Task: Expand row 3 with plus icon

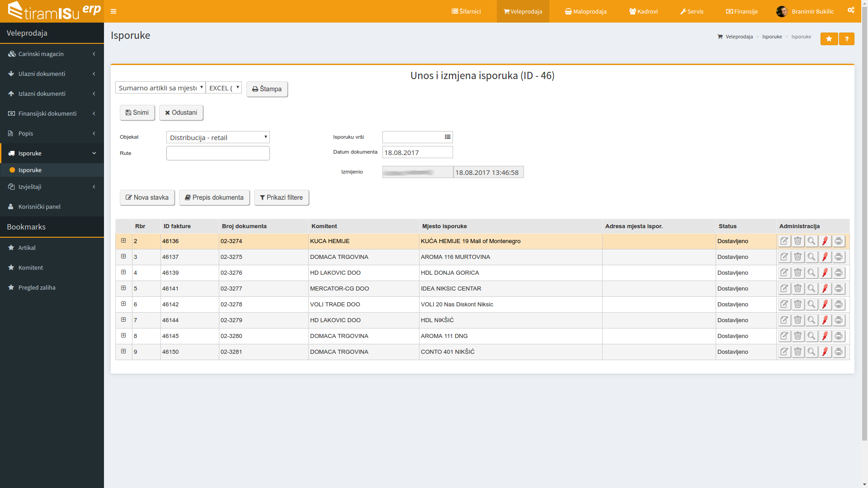Action: point(123,257)
